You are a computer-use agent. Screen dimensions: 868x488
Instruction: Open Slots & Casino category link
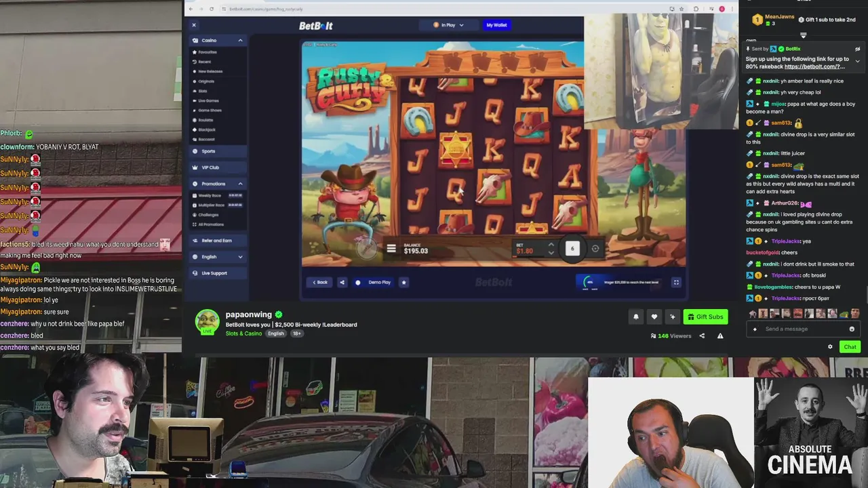click(x=243, y=333)
